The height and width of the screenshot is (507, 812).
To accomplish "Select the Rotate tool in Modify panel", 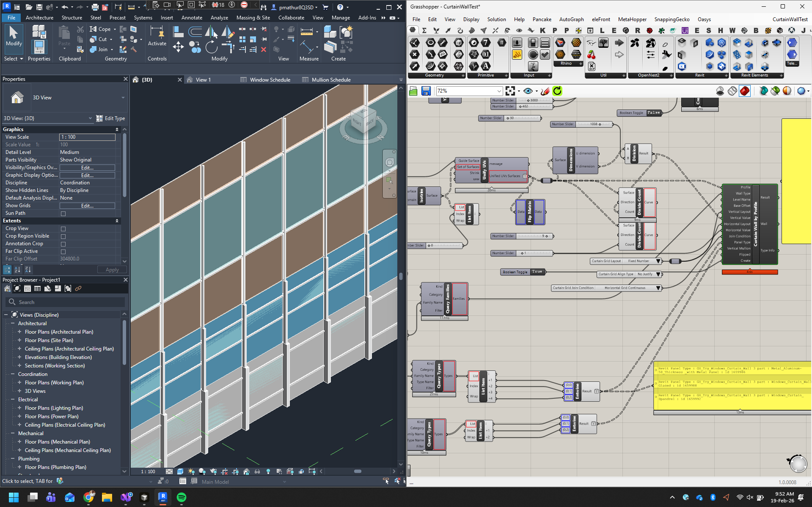I will click(211, 47).
